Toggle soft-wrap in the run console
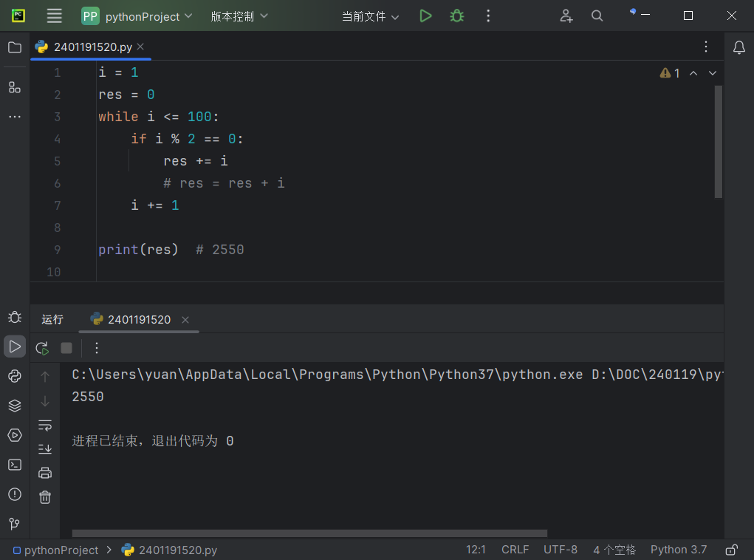 pyautogui.click(x=45, y=426)
